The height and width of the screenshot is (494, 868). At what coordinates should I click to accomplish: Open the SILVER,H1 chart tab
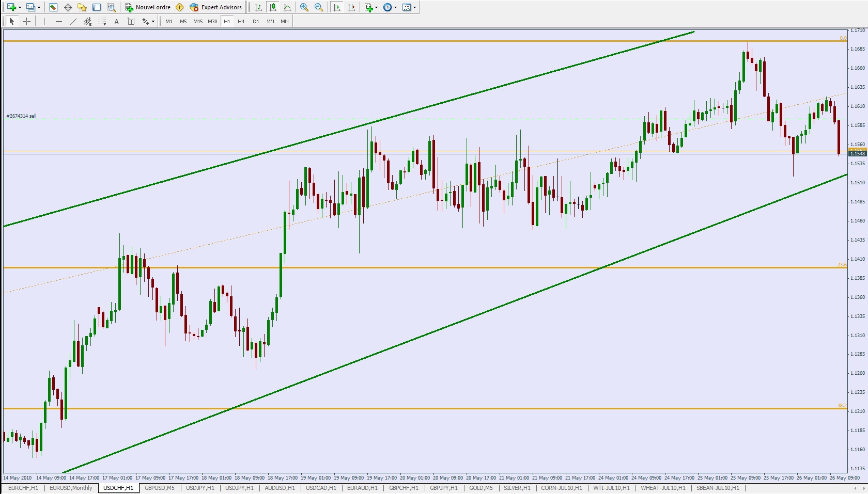(517, 488)
